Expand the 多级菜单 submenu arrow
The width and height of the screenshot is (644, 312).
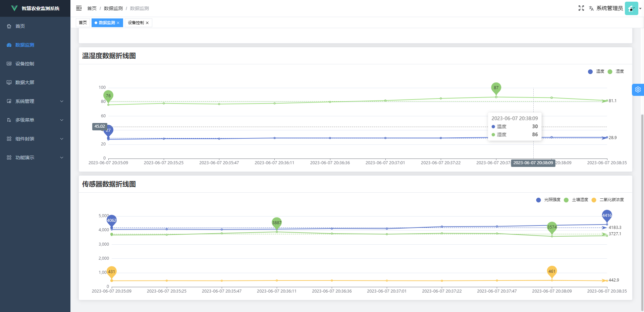click(x=62, y=120)
